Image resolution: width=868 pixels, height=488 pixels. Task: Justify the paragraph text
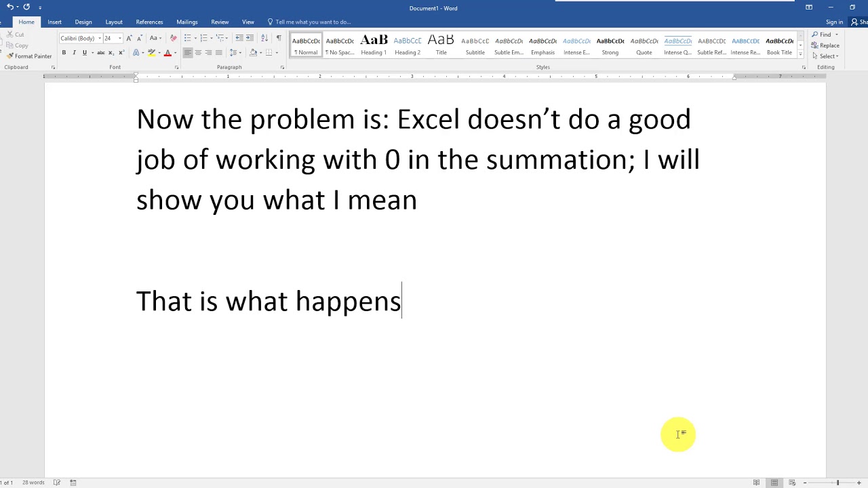click(218, 53)
